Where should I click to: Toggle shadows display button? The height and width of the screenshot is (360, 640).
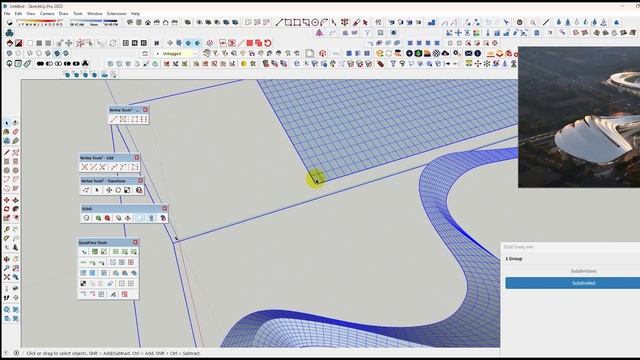[9, 22]
